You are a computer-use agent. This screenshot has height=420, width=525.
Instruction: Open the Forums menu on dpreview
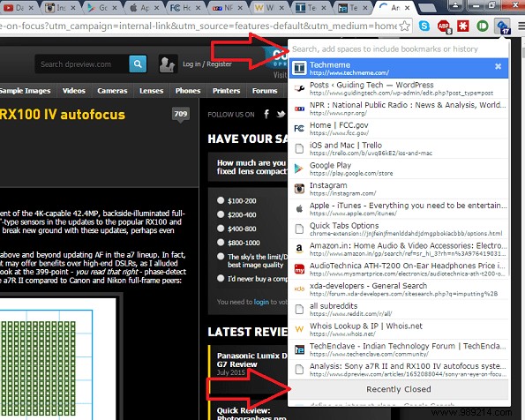(265, 91)
